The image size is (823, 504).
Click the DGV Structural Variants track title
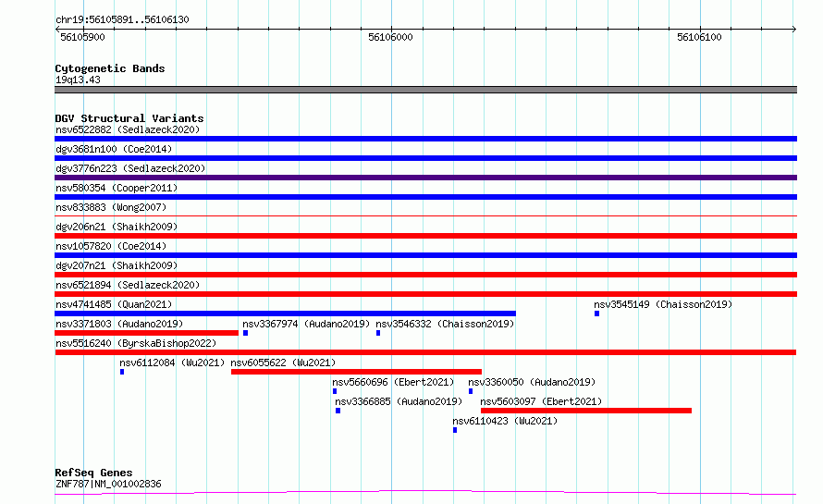tap(129, 118)
